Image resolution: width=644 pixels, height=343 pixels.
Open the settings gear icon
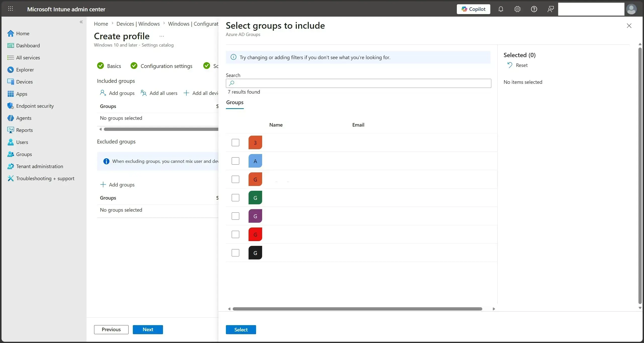point(517,9)
